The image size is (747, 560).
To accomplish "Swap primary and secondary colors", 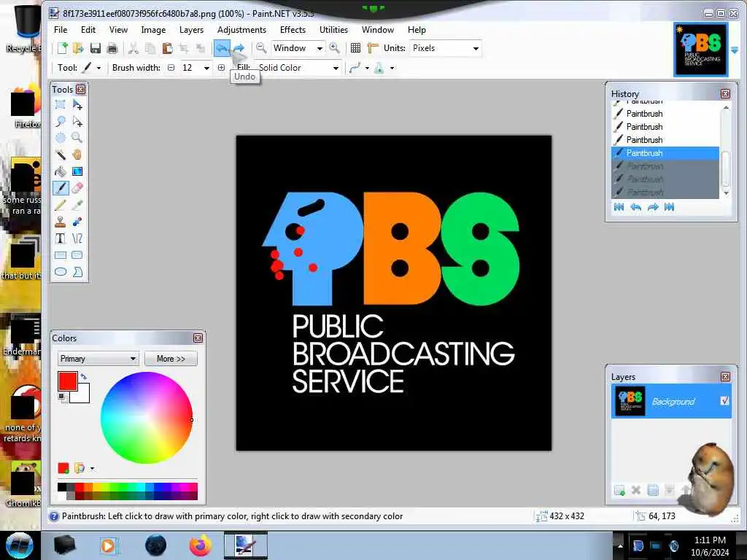I will point(84,377).
